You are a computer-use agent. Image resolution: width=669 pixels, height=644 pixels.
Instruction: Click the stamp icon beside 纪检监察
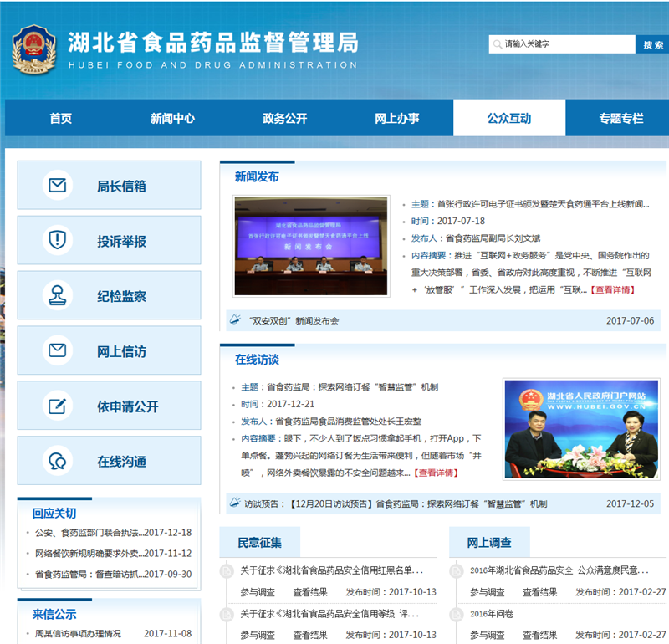point(57,296)
